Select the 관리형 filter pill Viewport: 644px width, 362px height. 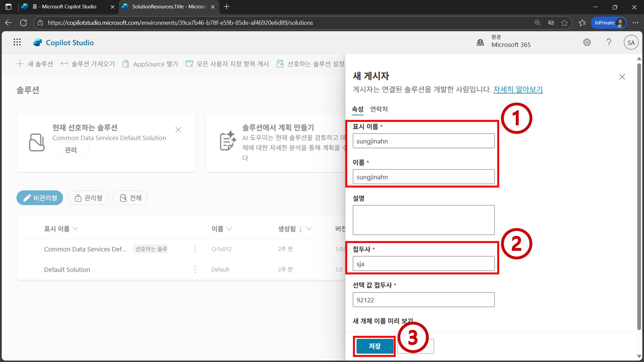[x=88, y=198]
